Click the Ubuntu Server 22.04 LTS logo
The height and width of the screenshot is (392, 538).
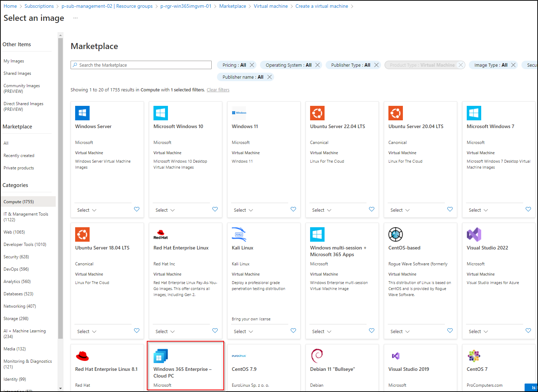pos(317,113)
